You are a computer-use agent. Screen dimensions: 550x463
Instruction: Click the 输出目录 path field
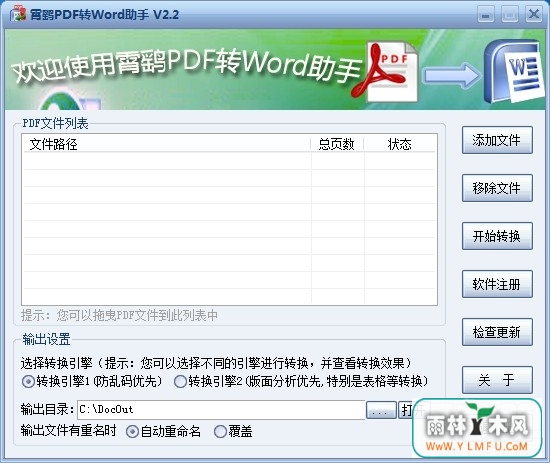point(221,410)
